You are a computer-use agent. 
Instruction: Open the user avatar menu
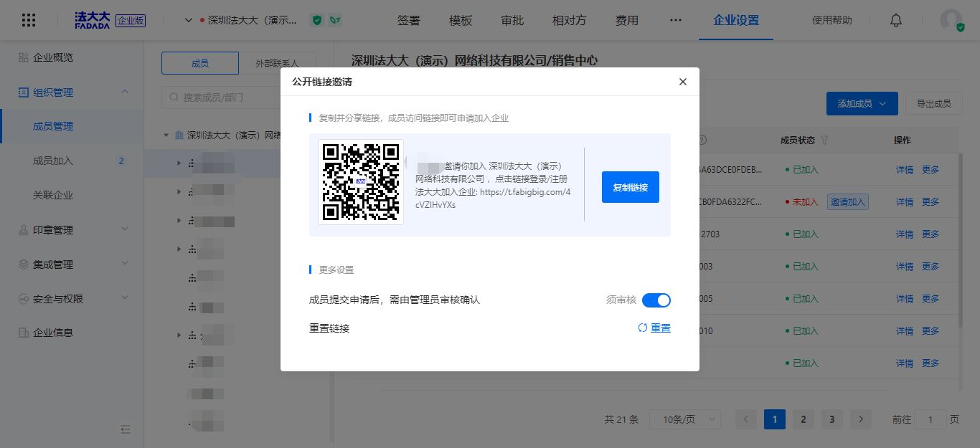[x=951, y=20]
